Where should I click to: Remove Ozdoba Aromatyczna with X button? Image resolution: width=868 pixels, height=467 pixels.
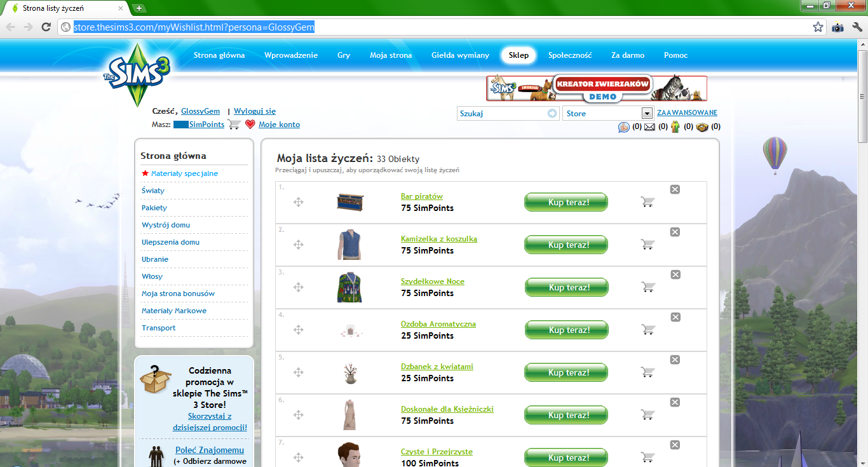coord(675,317)
